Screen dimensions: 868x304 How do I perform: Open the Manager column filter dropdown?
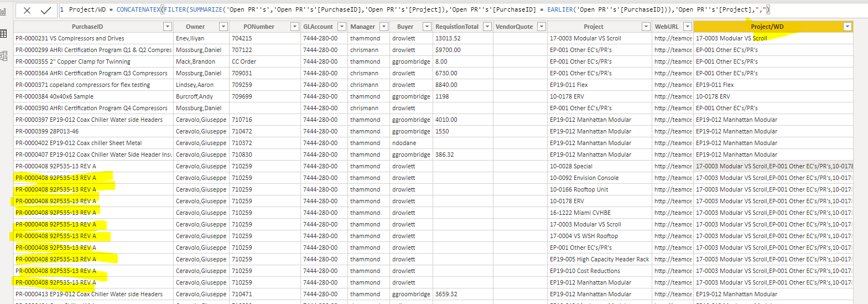384,27
